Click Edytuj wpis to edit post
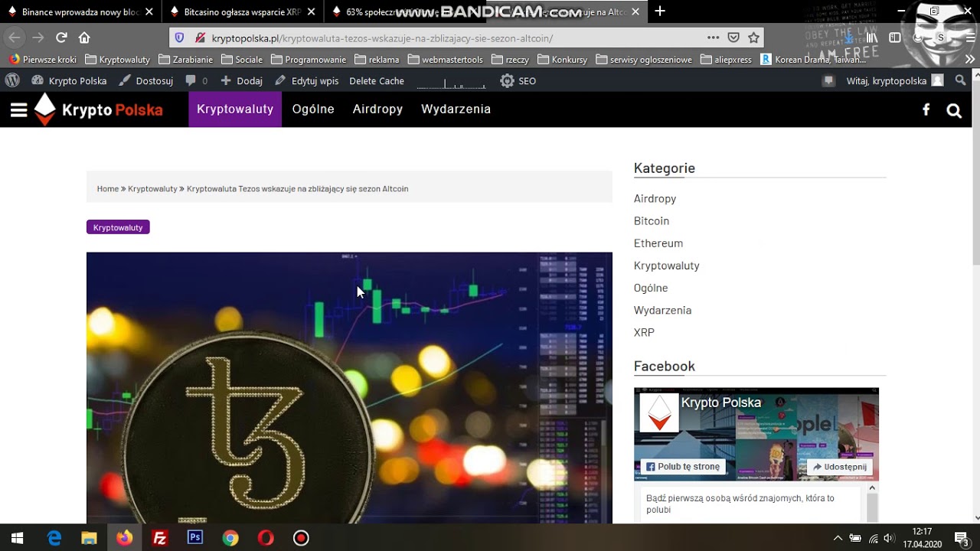980x551 pixels. click(x=306, y=80)
